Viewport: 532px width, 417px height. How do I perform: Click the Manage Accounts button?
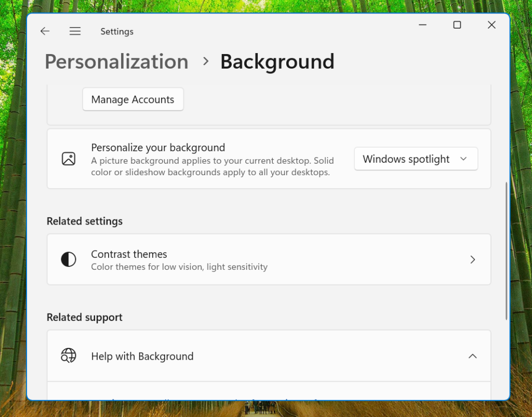point(133,99)
